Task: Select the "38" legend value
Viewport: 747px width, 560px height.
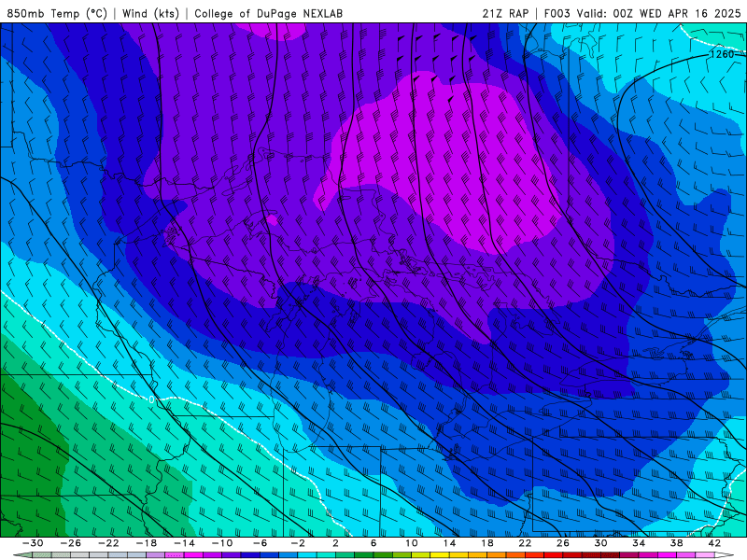Action: point(676,543)
